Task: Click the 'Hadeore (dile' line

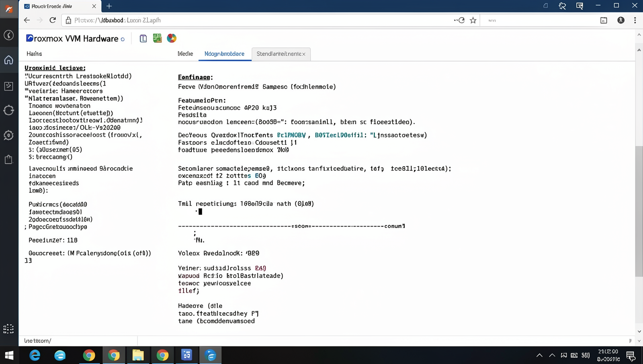Action: point(200,306)
